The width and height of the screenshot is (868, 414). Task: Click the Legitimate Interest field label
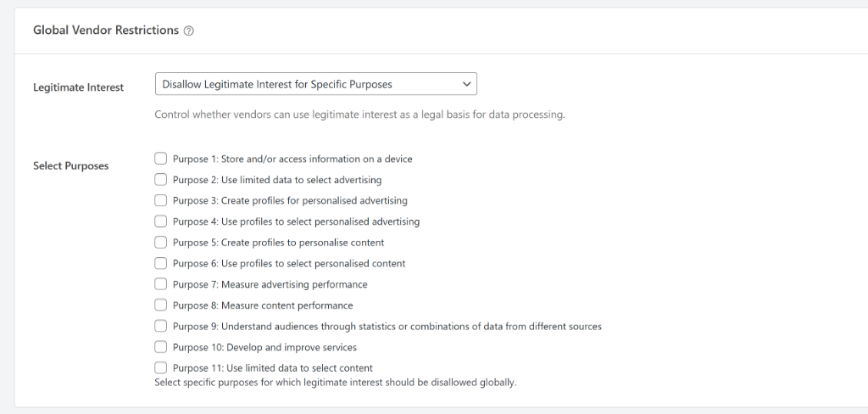click(78, 87)
